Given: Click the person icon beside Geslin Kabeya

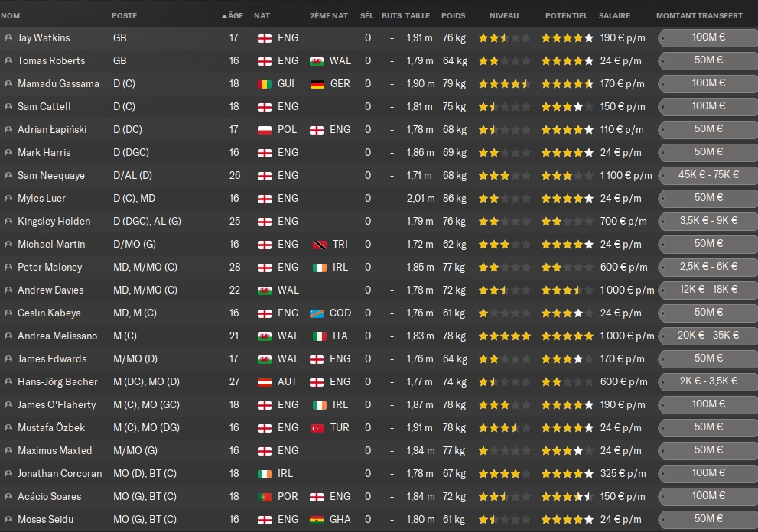Looking at the screenshot, I should [x=8, y=313].
